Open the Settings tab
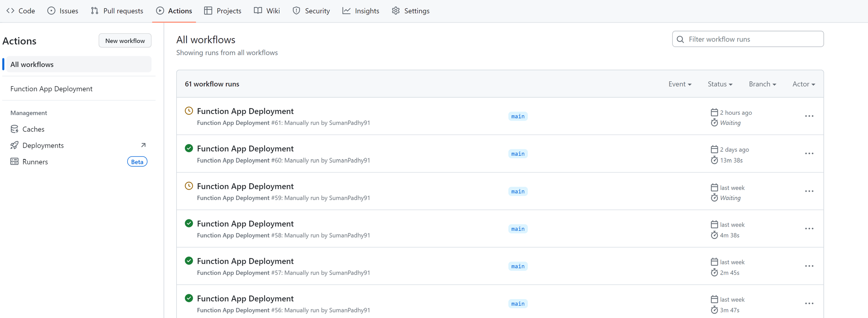The image size is (868, 318). pos(411,11)
